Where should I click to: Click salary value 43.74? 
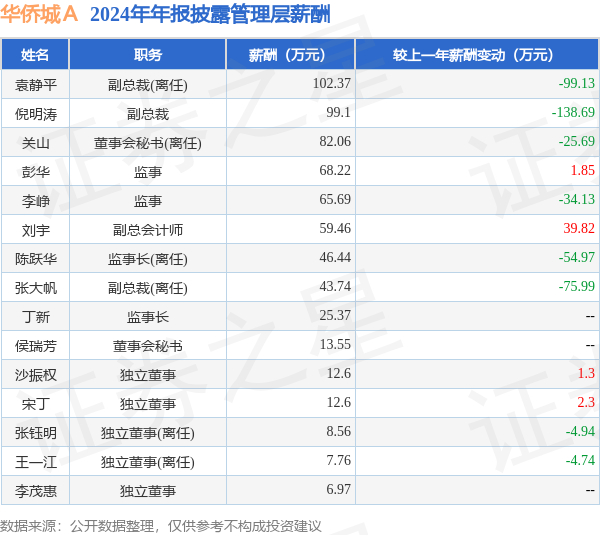point(335,286)
